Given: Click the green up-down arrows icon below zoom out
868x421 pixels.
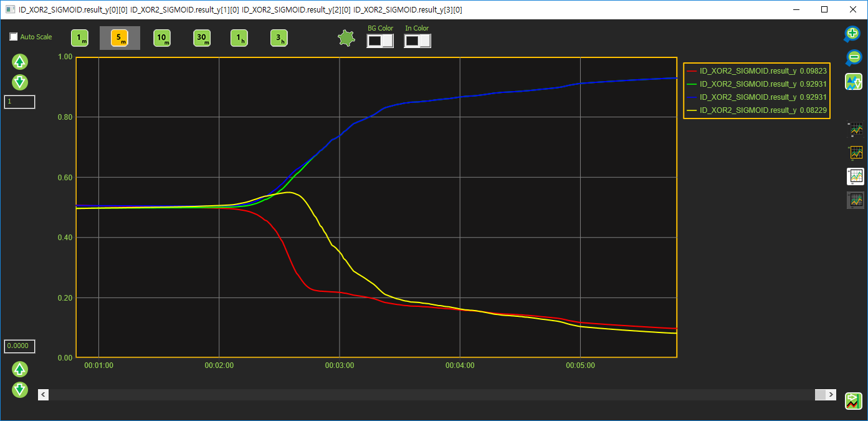Looking at the screenshot, I should [x=853, y=82].
